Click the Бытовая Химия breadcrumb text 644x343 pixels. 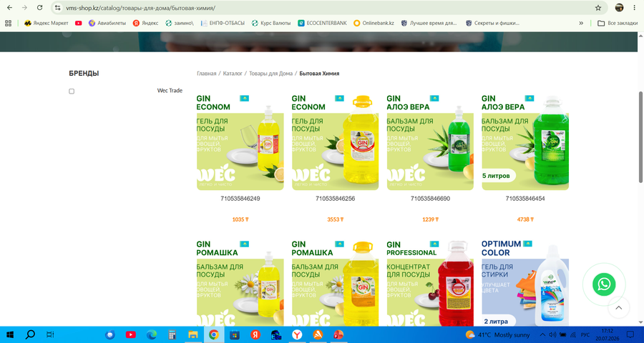[320, 74]
